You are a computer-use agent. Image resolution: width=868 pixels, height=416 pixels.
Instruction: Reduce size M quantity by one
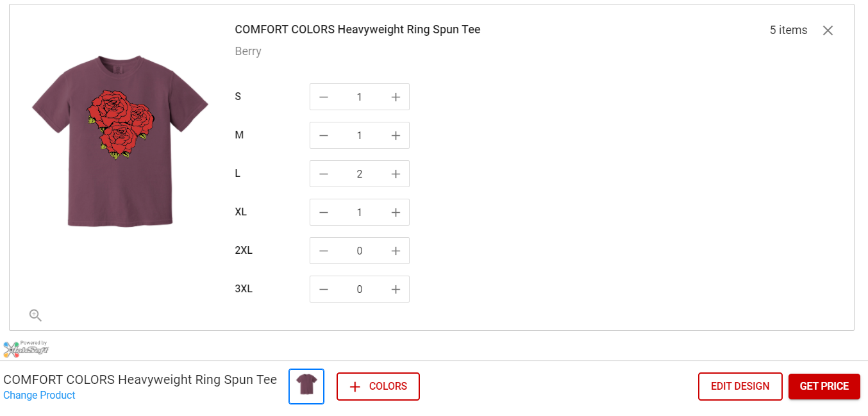point(324,135)
